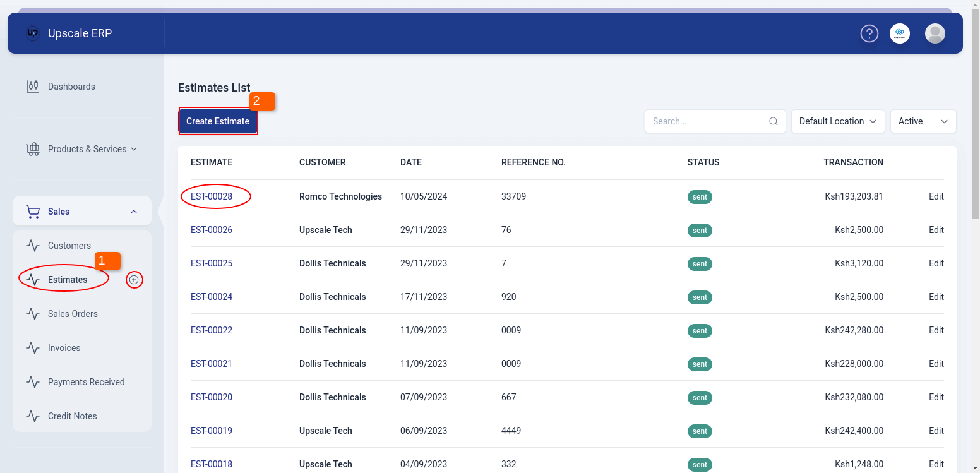Viewport: 980px width, 473px height.
Task: Open Credit Notes in the sidebar
Action: tap(72, 416)
